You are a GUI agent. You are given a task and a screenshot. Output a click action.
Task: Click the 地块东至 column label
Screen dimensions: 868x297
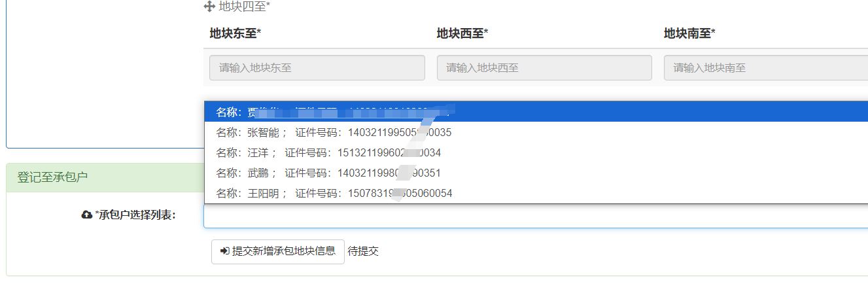coord(235,33)
